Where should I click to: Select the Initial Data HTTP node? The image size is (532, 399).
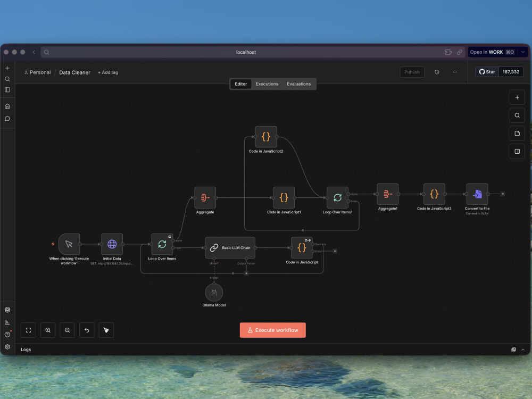point(112,244)
